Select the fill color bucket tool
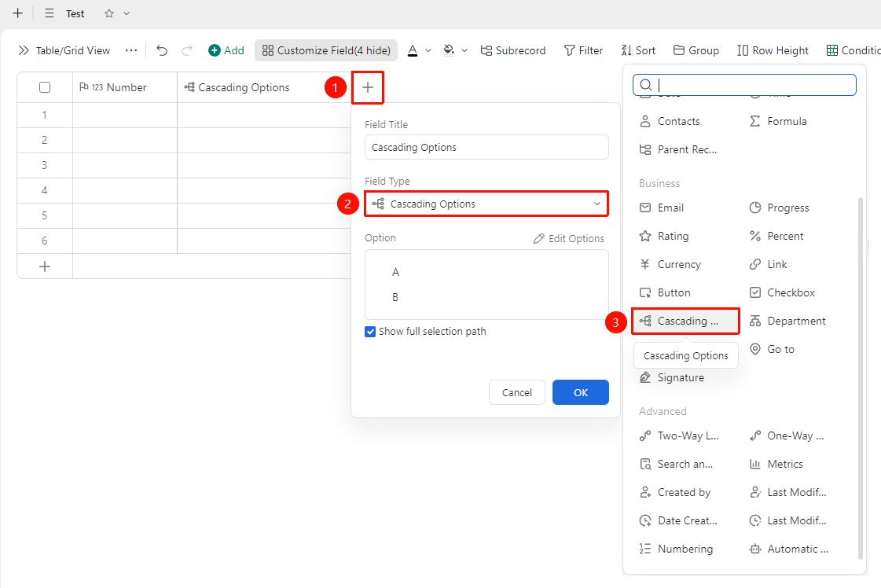 [x=449, y=50]
